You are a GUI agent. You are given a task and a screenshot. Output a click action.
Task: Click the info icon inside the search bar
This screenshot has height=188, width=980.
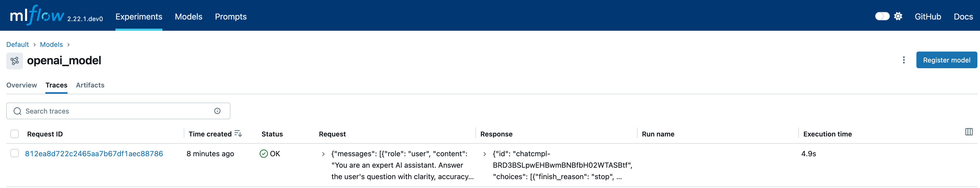(217, 110)
